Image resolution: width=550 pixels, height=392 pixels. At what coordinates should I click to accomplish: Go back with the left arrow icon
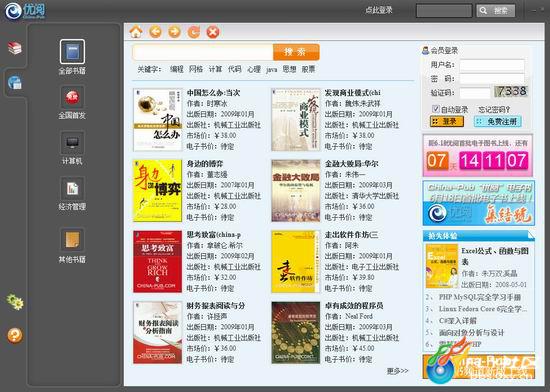point(155,32)
